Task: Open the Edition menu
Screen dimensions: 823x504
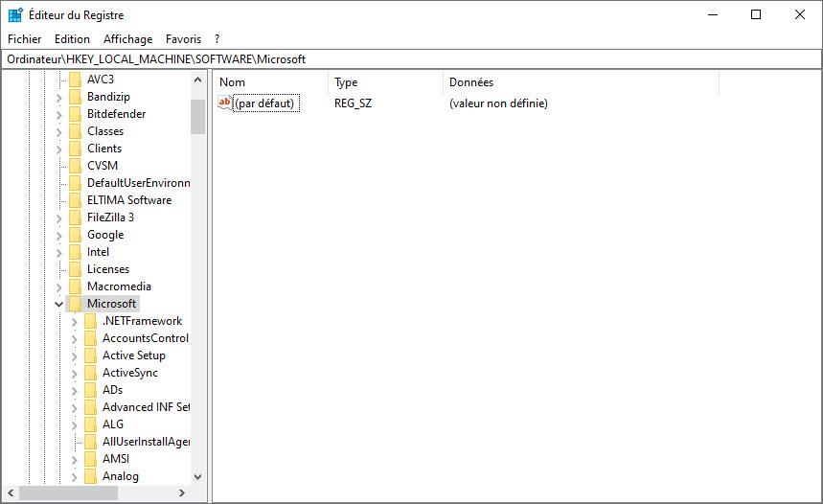Action: (72, 39)
